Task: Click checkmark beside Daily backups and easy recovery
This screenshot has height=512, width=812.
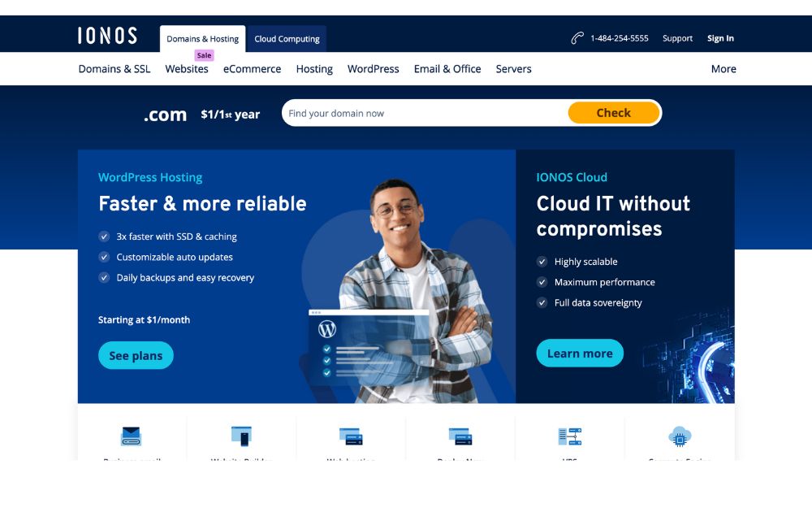Action: click(x=104, y=278)
